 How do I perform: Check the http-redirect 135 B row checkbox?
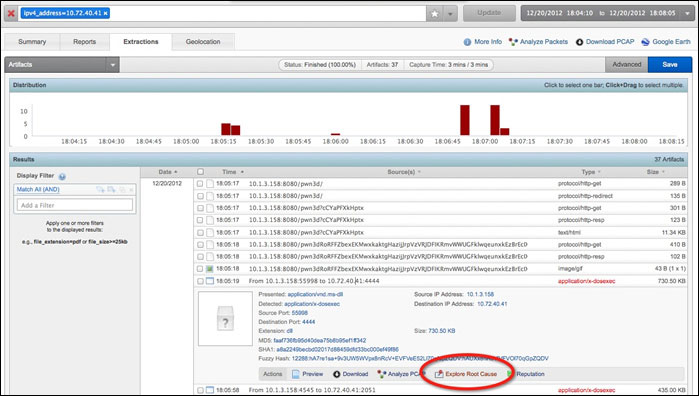(x=200, y=196)
